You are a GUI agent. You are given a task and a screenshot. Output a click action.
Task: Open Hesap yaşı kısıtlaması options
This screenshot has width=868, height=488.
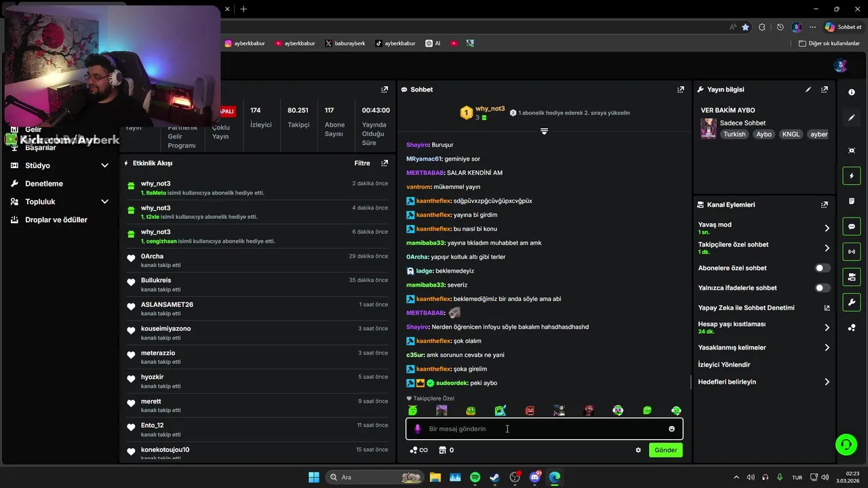[827, 328]
